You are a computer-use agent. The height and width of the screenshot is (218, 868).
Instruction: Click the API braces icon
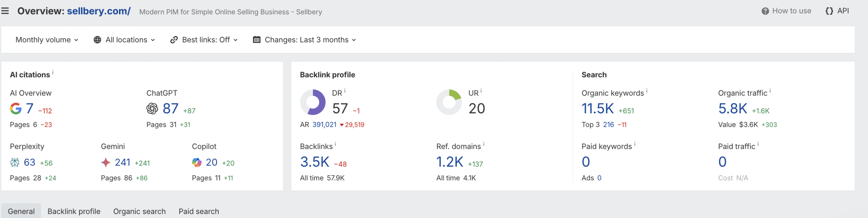pyautogui.click(x=829, y=11)
